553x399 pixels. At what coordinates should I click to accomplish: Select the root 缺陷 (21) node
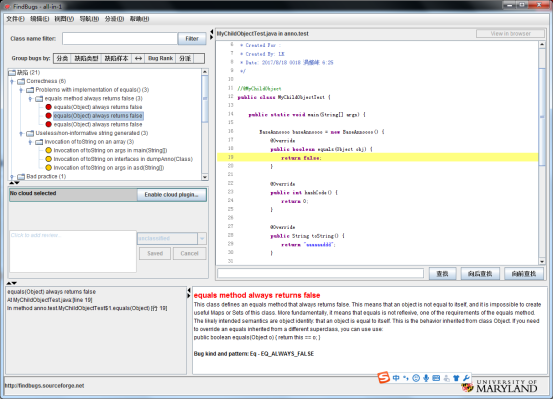[x=28, y=73]
